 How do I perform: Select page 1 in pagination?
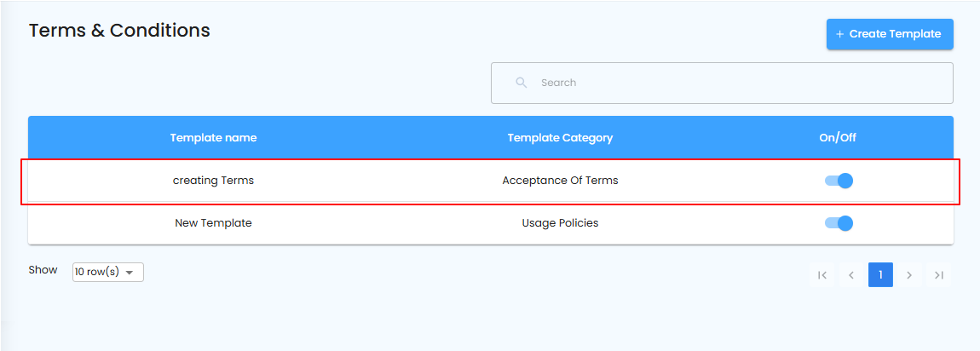coord(880,275)
